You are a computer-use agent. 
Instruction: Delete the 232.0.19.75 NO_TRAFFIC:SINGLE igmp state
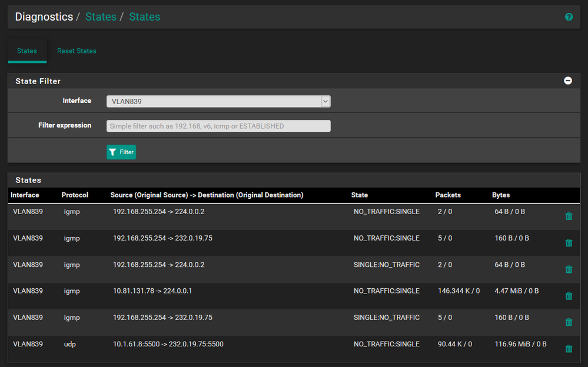[x=569, y=243]
